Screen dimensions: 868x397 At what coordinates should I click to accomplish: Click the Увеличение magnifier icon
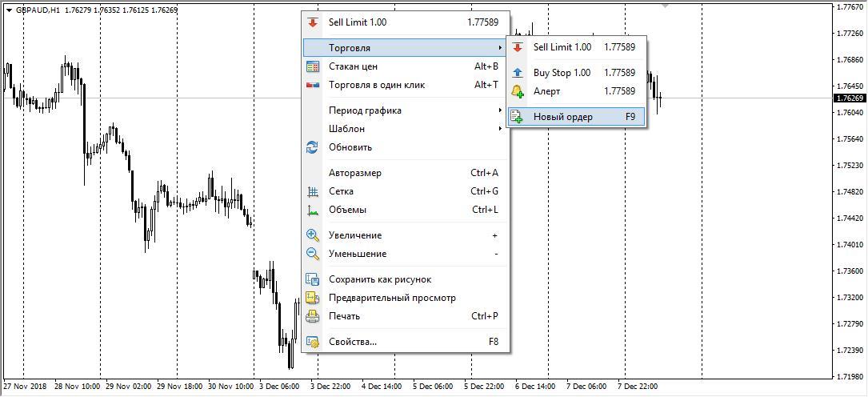313,235
